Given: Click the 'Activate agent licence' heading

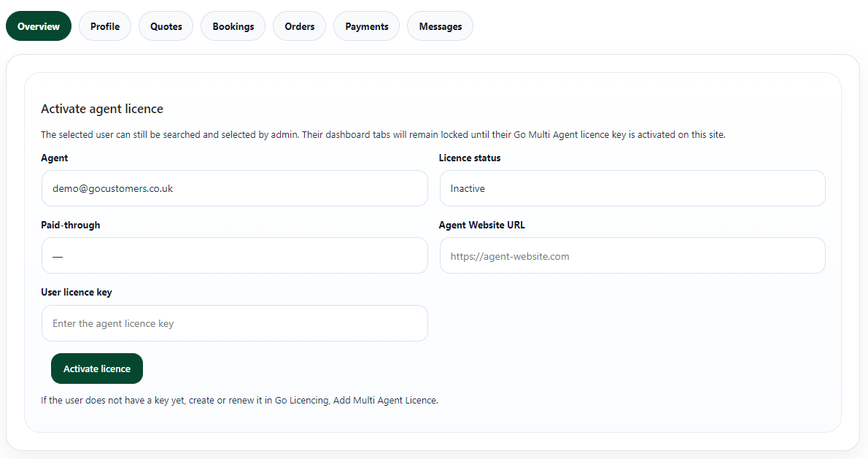Looking at the screenshot, I should click(x=102, y=109).
